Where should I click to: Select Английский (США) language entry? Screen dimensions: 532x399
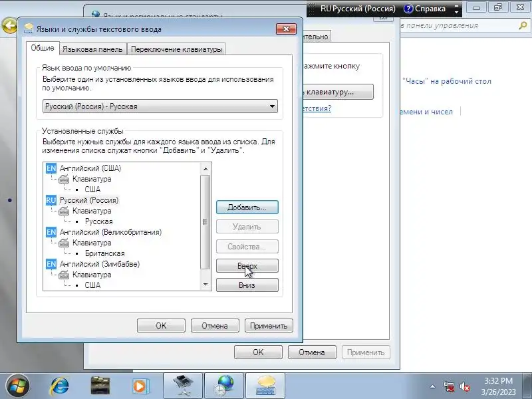point(90,168)
